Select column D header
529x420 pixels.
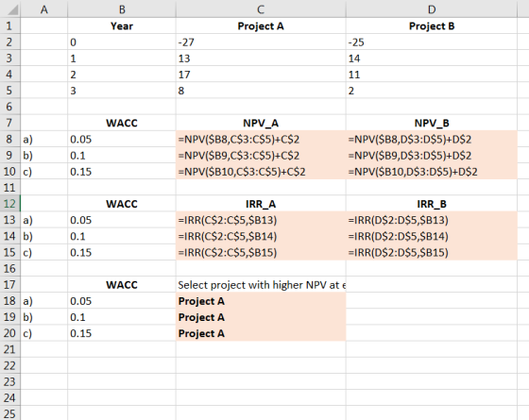click(432, 9)
